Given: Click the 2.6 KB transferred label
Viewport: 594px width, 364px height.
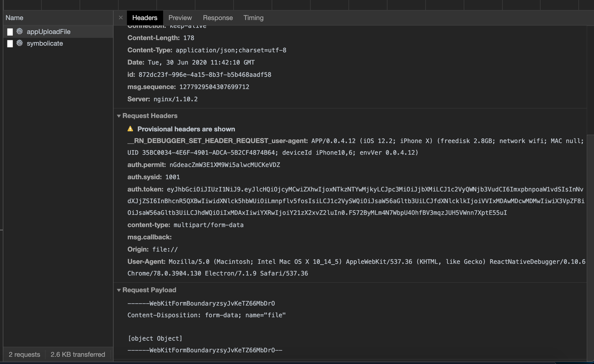Looking at the screenshot, I should point(78,354).
